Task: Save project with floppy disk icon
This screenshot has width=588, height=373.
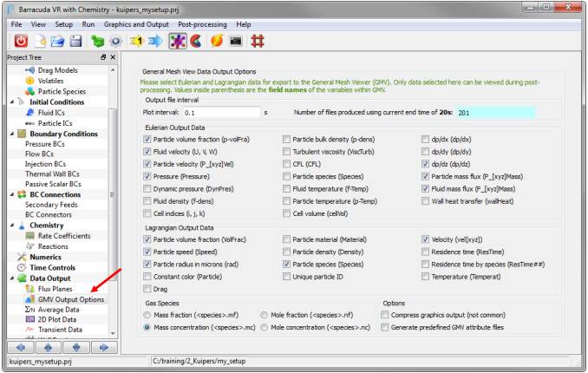Action: point(75,41)
